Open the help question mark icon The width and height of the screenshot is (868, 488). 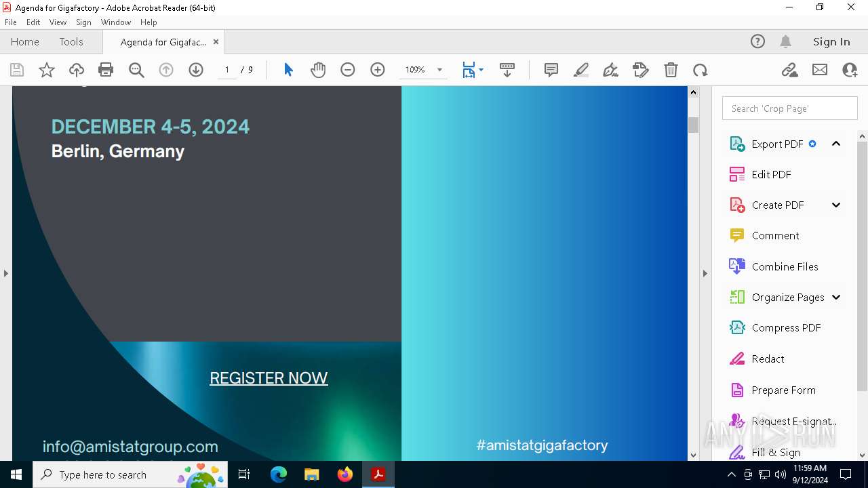tap(757, 41)
